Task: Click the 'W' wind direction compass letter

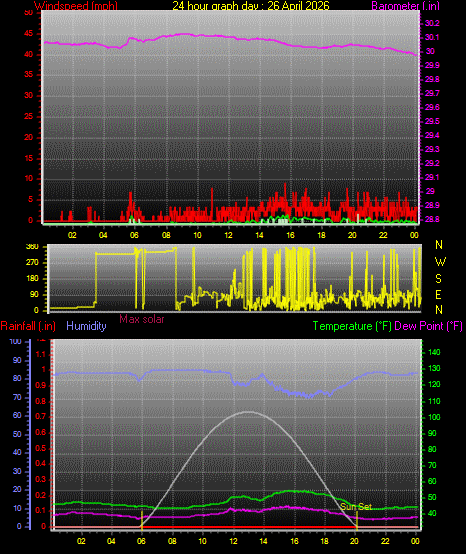Action: click(440, 262)
